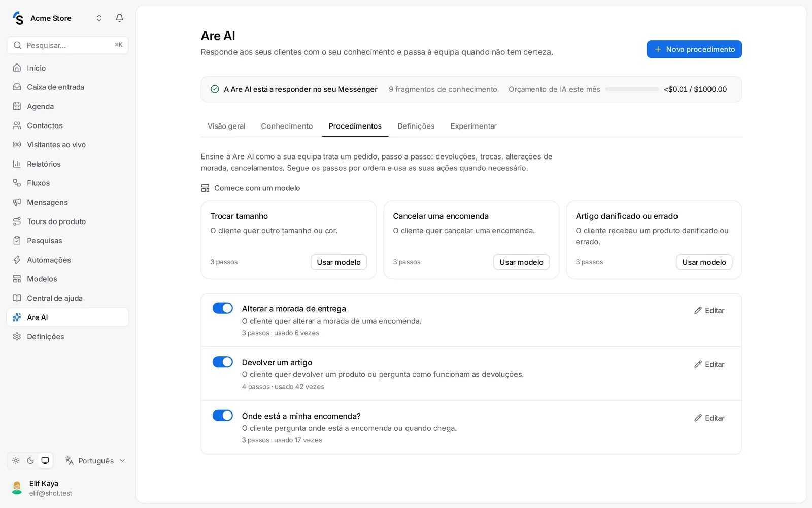
Task: Open Contactos people icon
Action: click(x=17, y=125)
